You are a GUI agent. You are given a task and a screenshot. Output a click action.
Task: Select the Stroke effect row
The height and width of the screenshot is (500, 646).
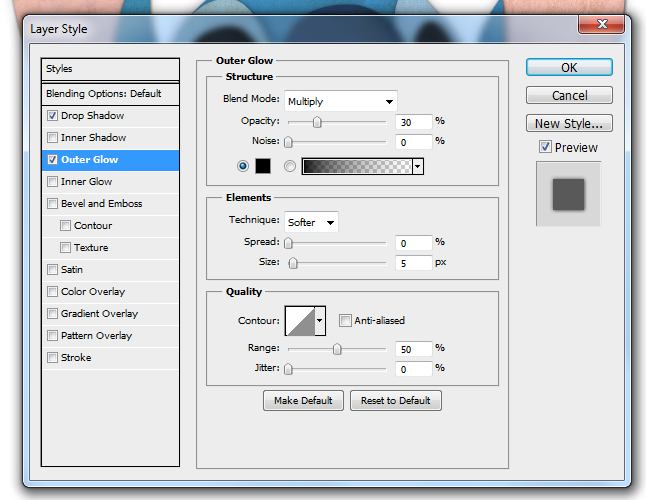pos(110,357)
